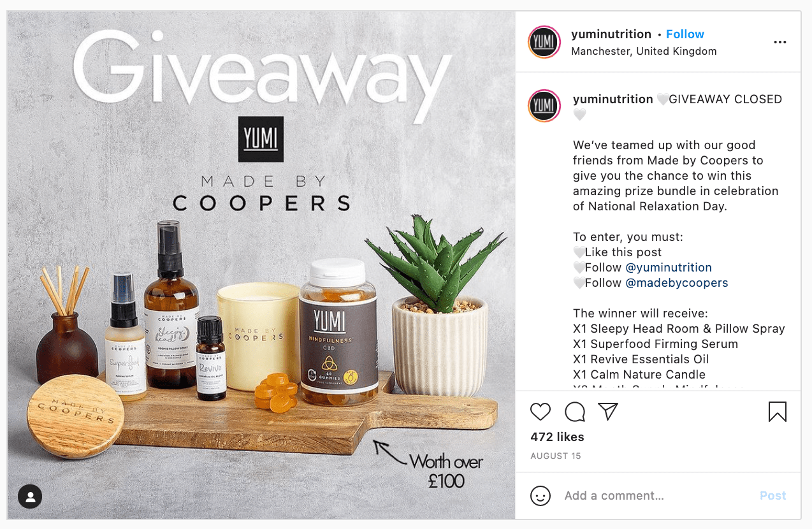The height and width of the screenshot is (529, 812).
Task: Open Manchester, United Kingdom location link
Action: [x=644, y=52]
